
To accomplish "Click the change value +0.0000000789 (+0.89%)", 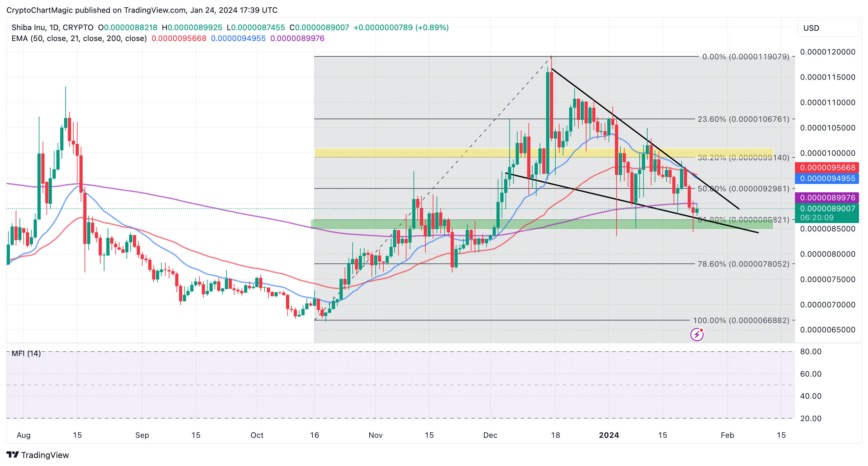I will [x=401, y=27].
